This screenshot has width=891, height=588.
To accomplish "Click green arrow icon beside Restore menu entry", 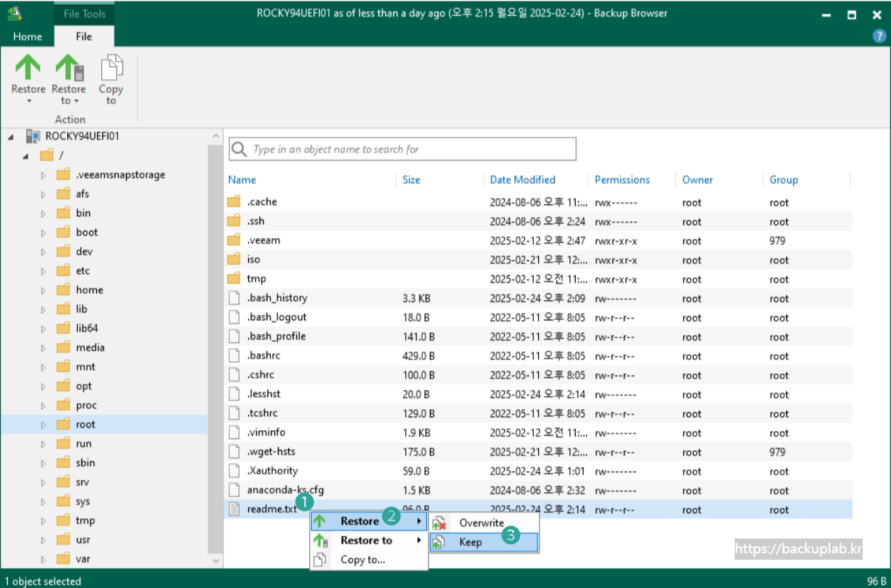I will (x=320, y=522).
